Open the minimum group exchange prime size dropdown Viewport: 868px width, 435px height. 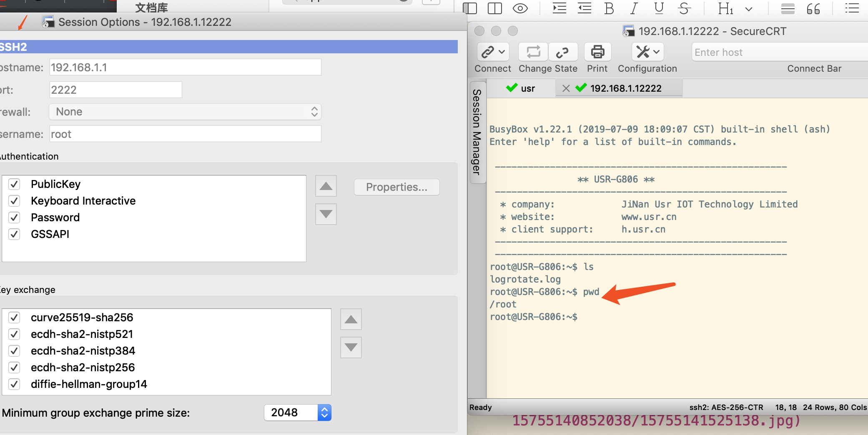pos(324,412)
